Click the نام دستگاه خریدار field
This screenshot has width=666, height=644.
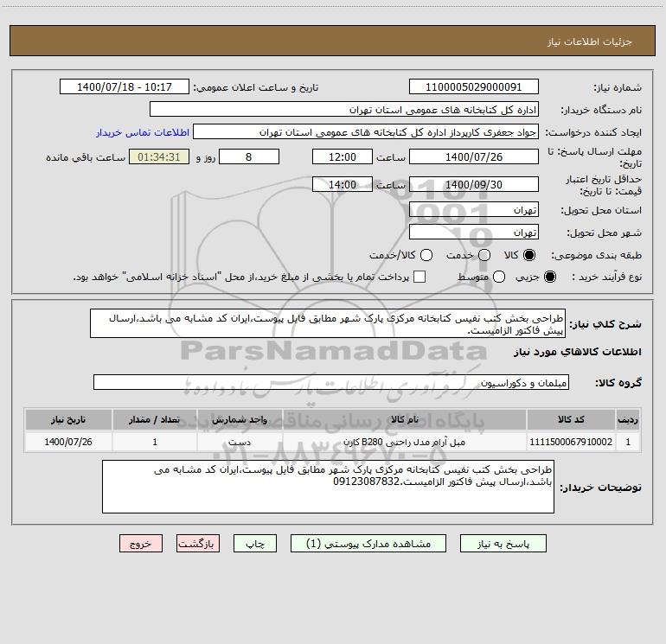(344, 110)
